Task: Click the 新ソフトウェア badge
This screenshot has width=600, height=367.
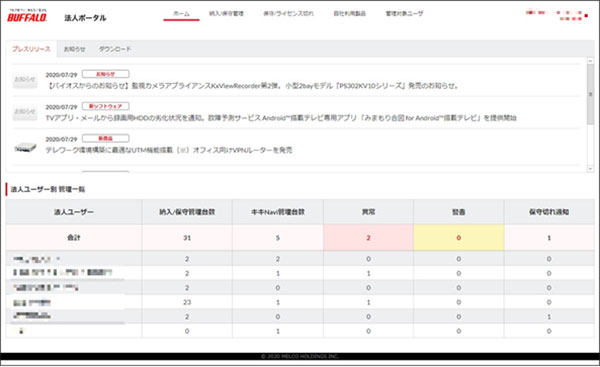Action: tap(106, 106)
